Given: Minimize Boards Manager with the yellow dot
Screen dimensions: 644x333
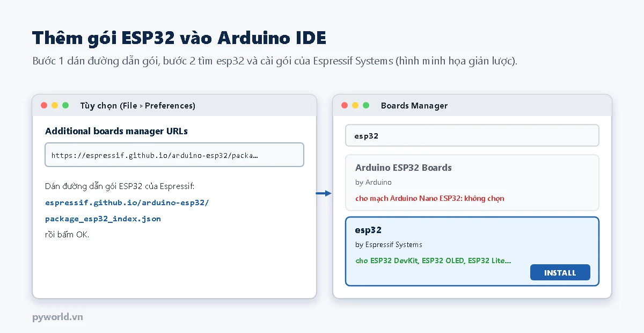Looking at the screenshot, I should [355, 105].
